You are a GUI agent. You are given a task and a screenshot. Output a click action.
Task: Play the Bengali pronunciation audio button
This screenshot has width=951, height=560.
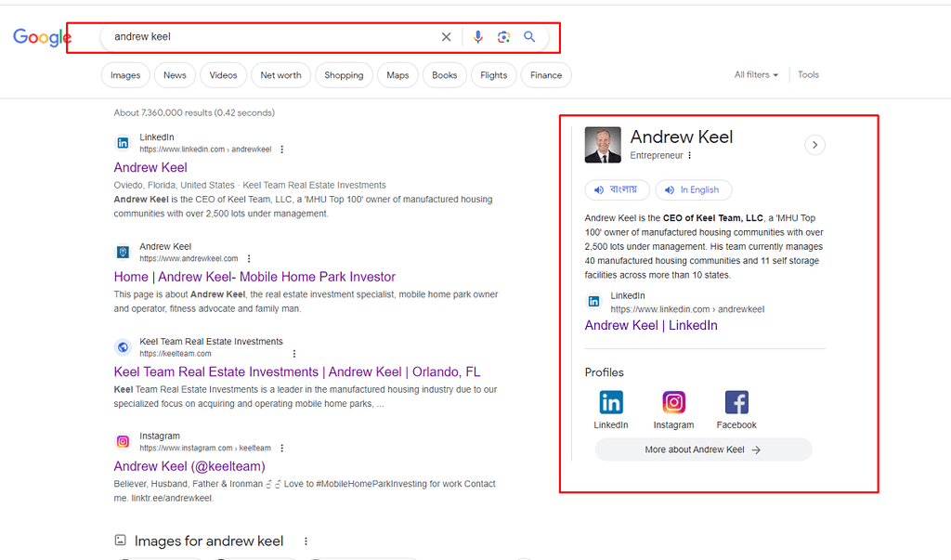pos(617,189)
